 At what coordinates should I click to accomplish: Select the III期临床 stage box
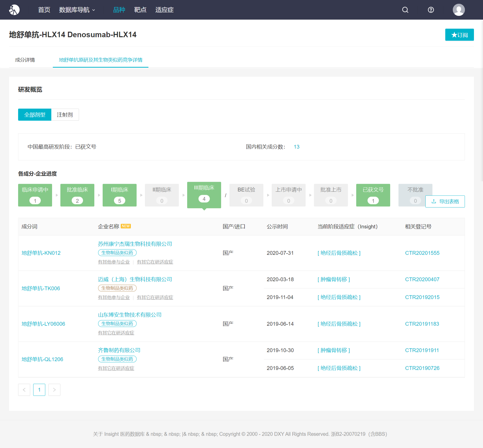204,195
